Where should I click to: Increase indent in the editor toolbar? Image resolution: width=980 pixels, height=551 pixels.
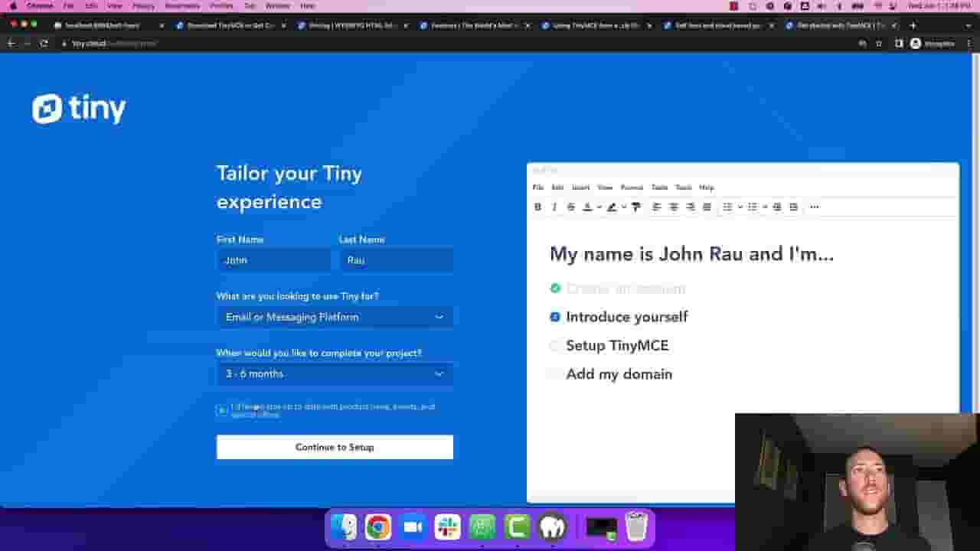(x=793, y=207)
